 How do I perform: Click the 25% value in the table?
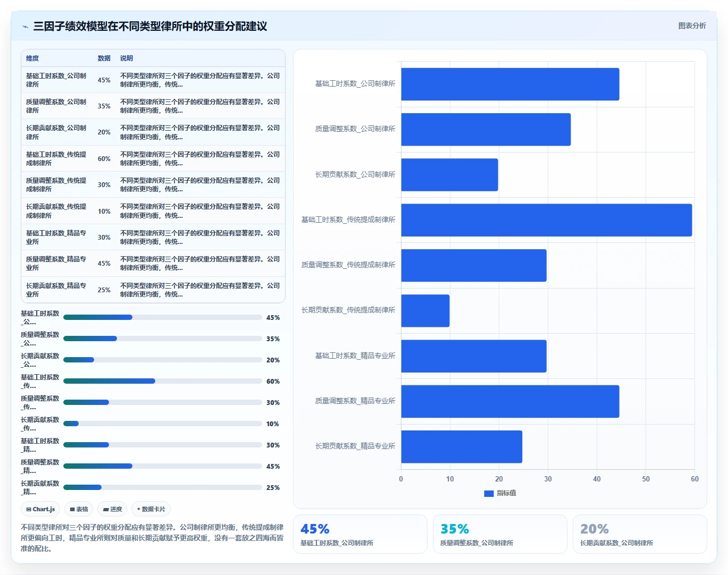104,290
